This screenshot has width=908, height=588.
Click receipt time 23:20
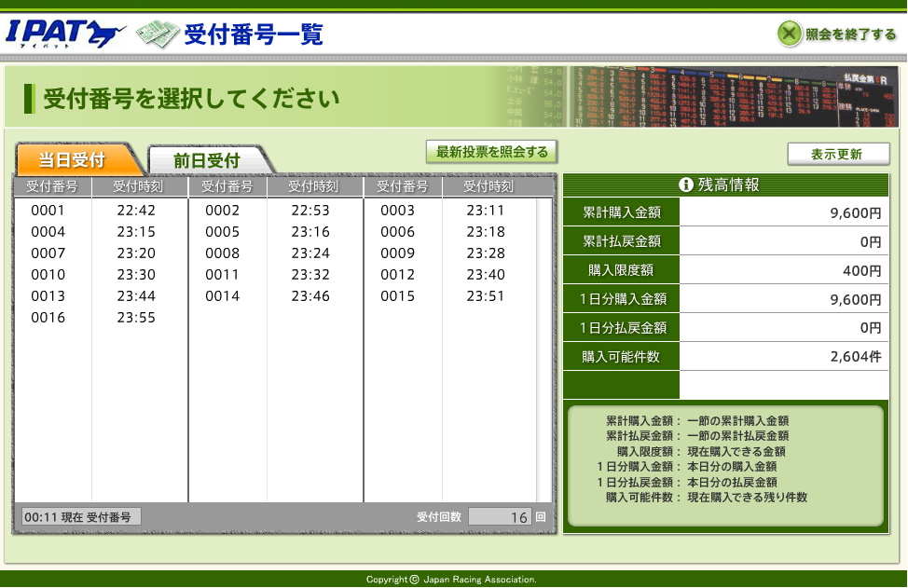click(x=136, y=253)
